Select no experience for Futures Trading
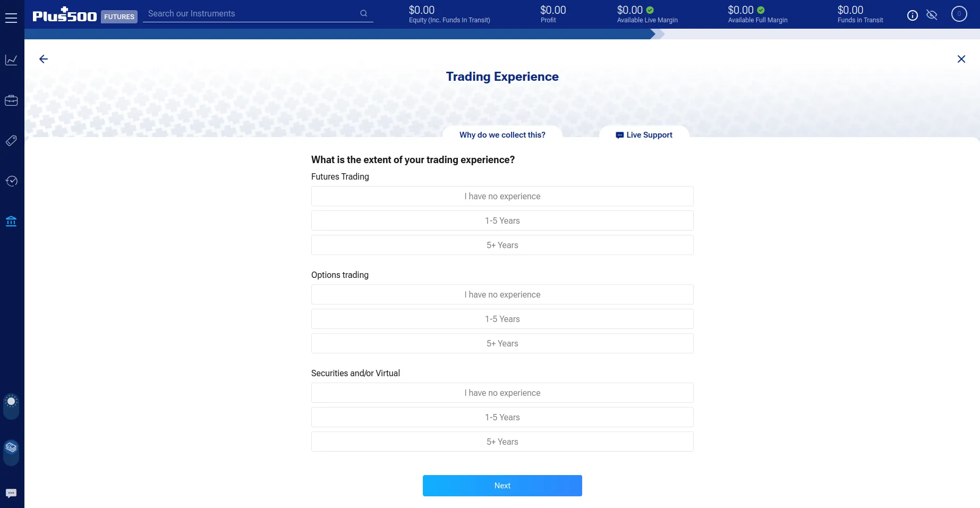This screenshot has height=508, width=980. click(502, 196)
